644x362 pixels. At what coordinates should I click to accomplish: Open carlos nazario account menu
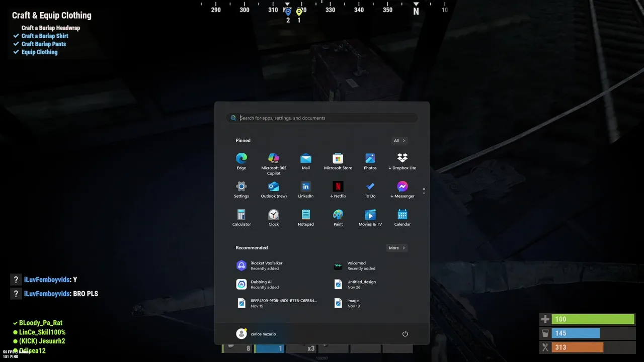(x=256, y=334)
